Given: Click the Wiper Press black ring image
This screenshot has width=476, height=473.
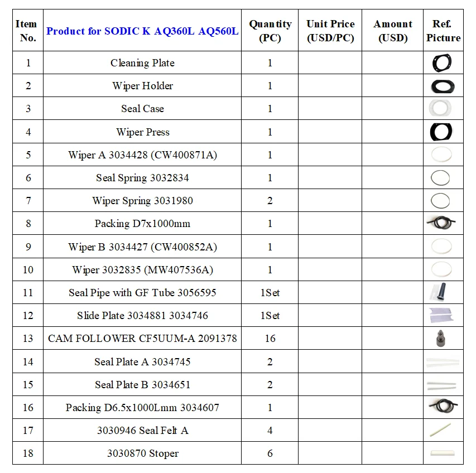Looking at the screenshot, I should 441,132.
